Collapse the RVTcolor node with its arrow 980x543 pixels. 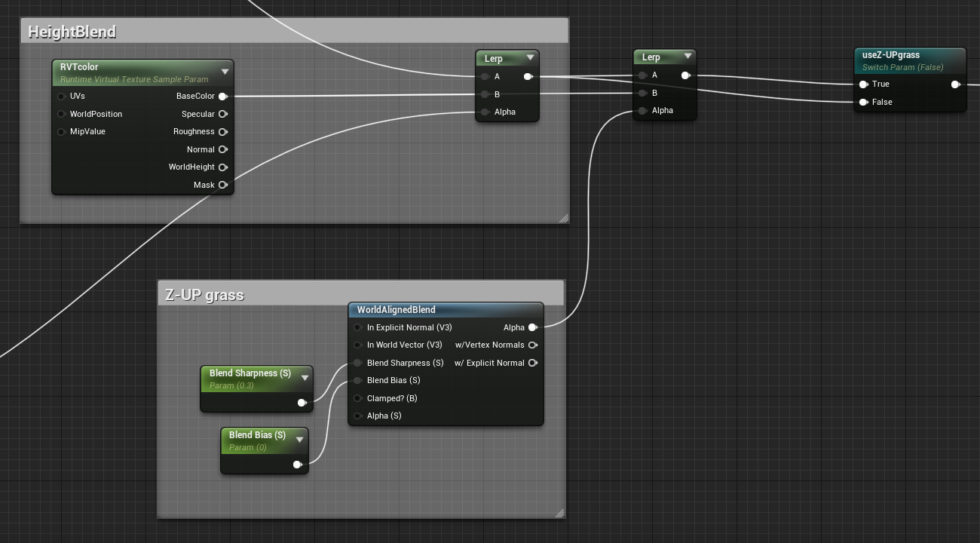(x=225, y=72)
